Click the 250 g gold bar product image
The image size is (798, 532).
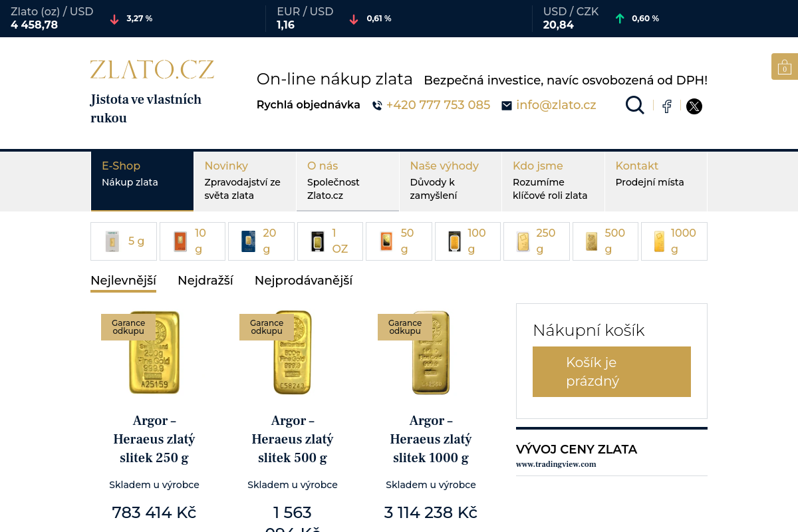coord(154,352)
